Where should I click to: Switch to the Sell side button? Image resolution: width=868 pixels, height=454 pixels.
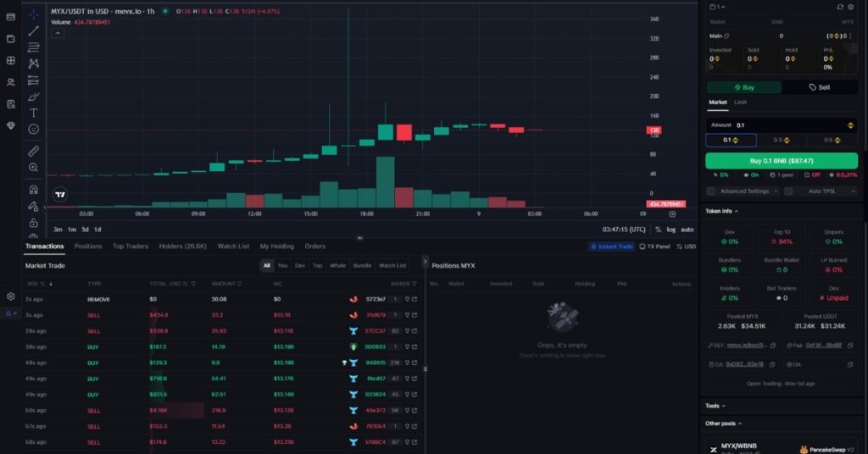820,87
